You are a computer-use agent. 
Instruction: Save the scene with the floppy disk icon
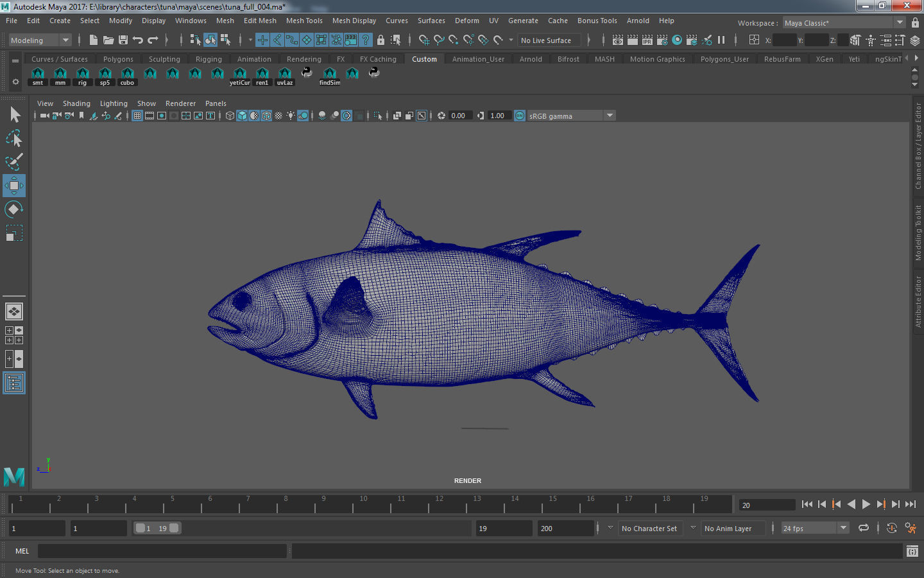click(x=123, y=40)
